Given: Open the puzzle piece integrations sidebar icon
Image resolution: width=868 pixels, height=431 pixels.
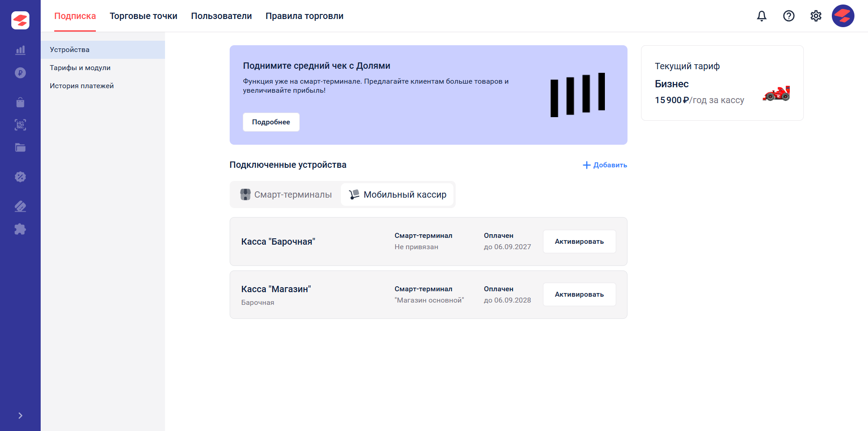Looking at the screenshot, I should click(20, 229).
